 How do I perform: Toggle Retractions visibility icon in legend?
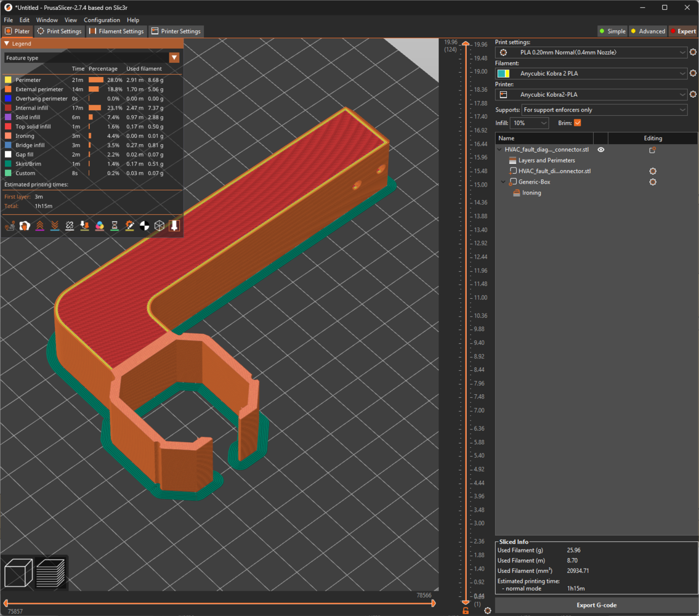click(39, 226)
